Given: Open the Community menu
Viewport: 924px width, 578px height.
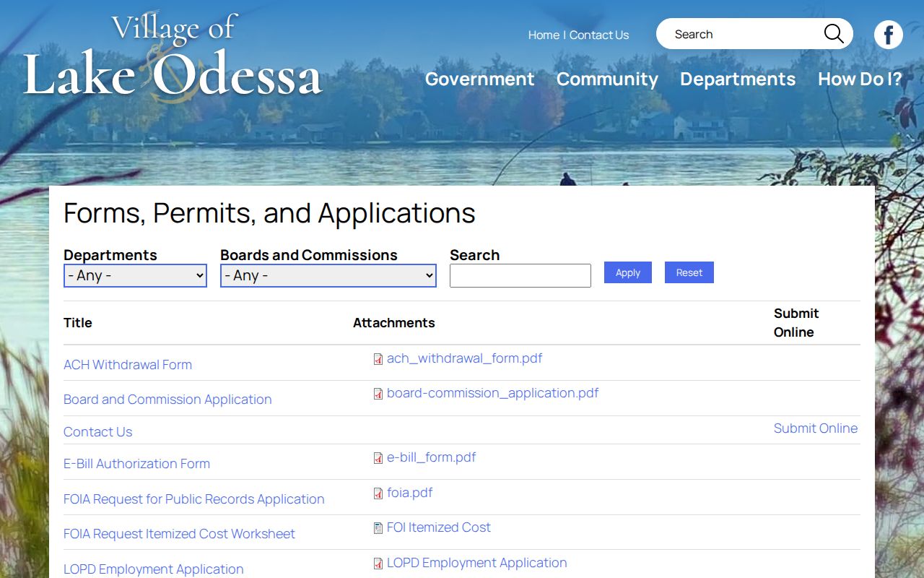Looking at the screenshot, I should point(607,79).
